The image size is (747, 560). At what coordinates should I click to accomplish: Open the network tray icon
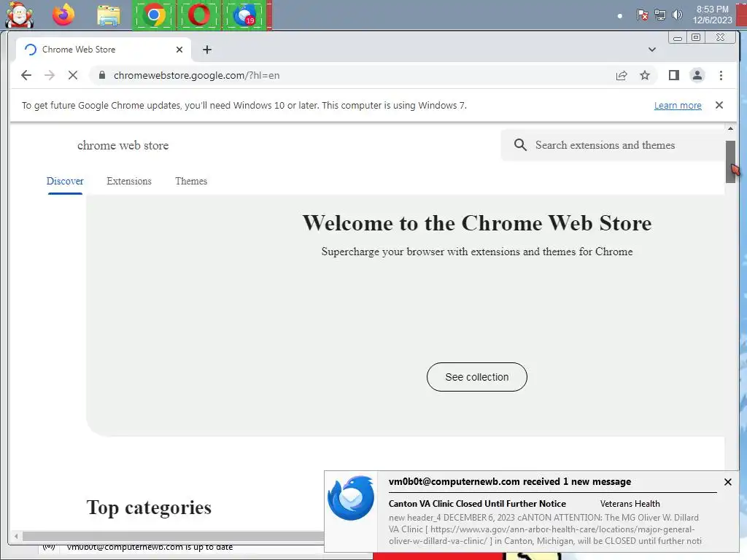(659, 15)
